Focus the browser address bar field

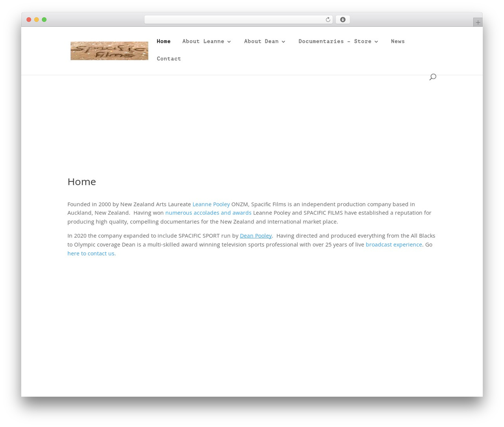click(x=238, y=20)
